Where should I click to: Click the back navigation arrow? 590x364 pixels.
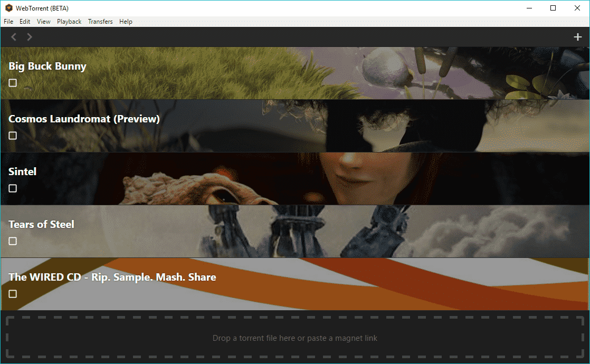(13, 37)
